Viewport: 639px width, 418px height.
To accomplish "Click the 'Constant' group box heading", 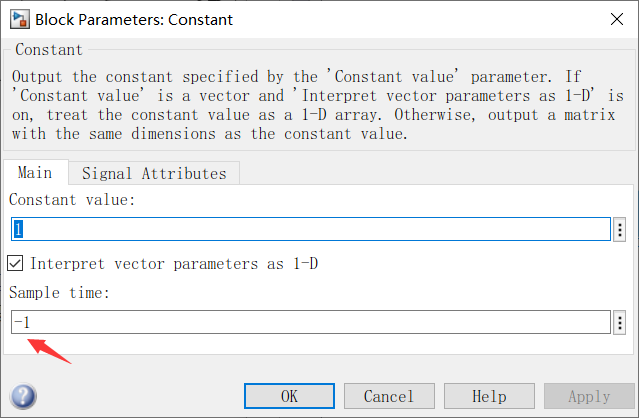I will 51,49.
